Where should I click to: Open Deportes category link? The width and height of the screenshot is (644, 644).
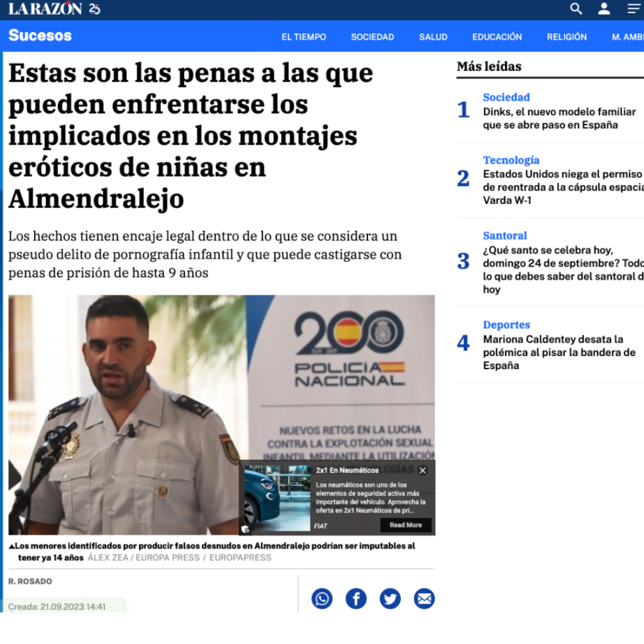(506, 325)
